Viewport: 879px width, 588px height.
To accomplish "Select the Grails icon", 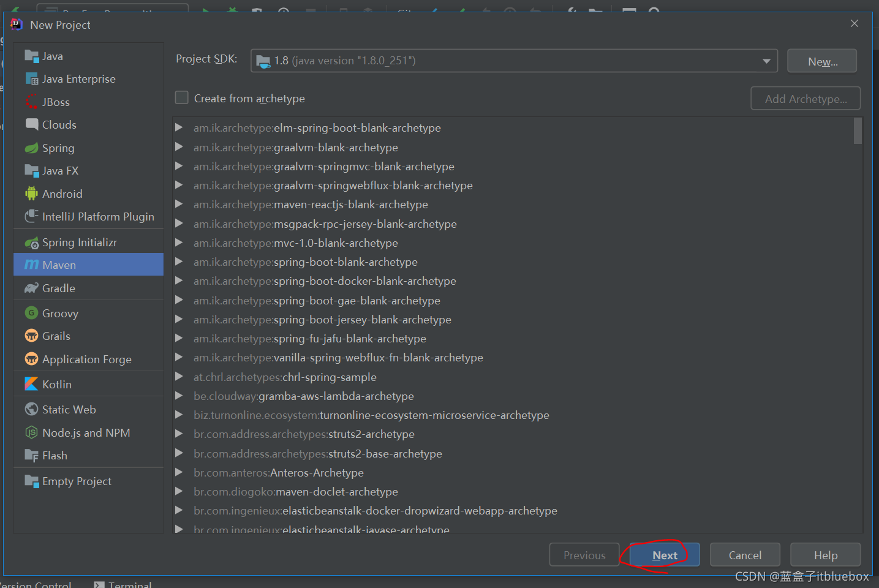I will [31, 336].
